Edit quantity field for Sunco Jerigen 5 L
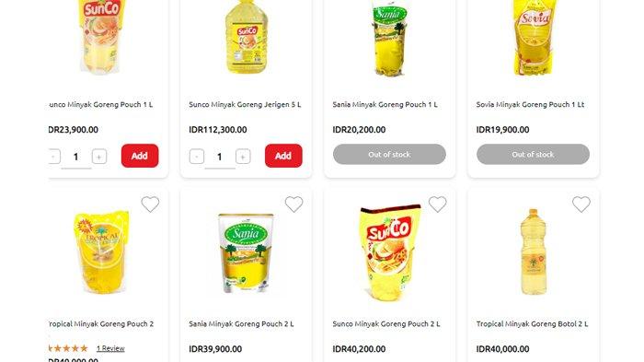The image size is (644, 362). [220, 157]
